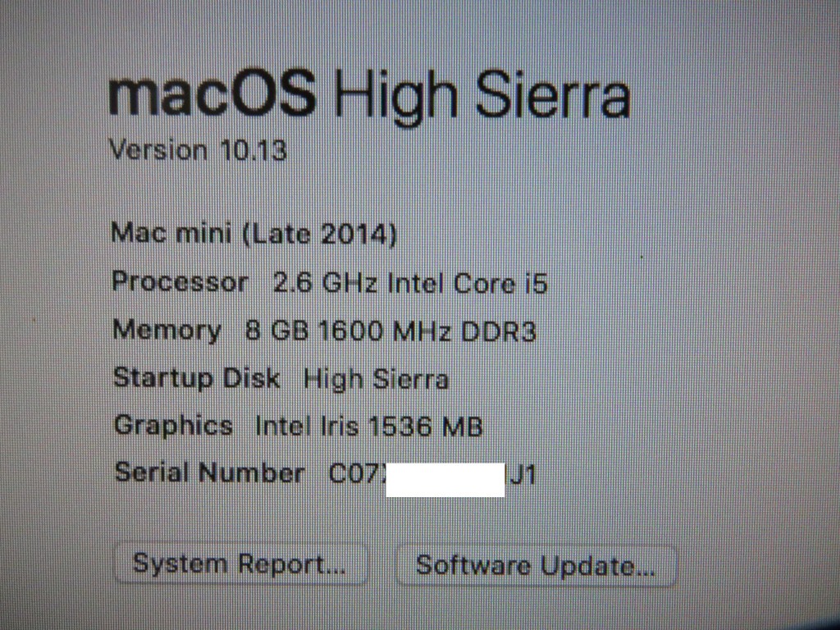Select the Intel Iris 1536 MB value
The width and height of the screenshot is (840, 630).
coord(369,427)
